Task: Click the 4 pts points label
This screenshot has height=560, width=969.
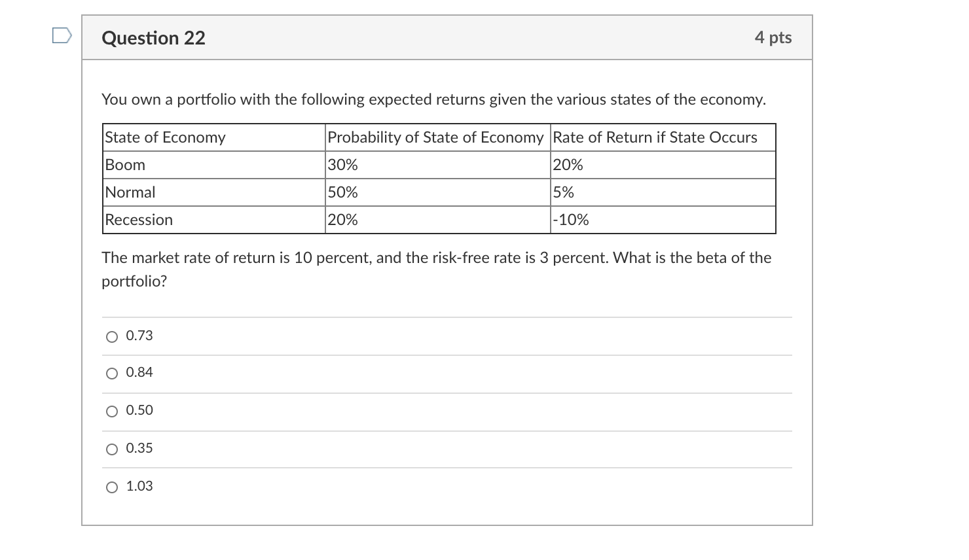Action: 773,37
